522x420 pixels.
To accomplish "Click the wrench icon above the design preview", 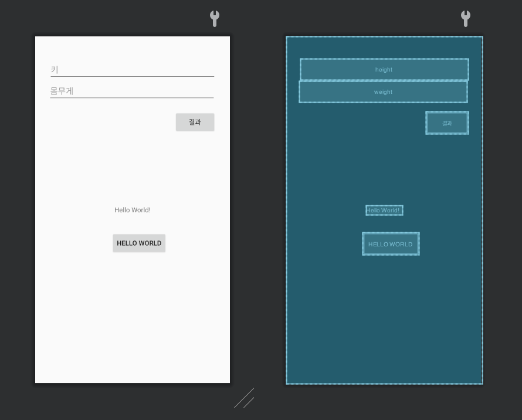I will click(x=215, y=18).
